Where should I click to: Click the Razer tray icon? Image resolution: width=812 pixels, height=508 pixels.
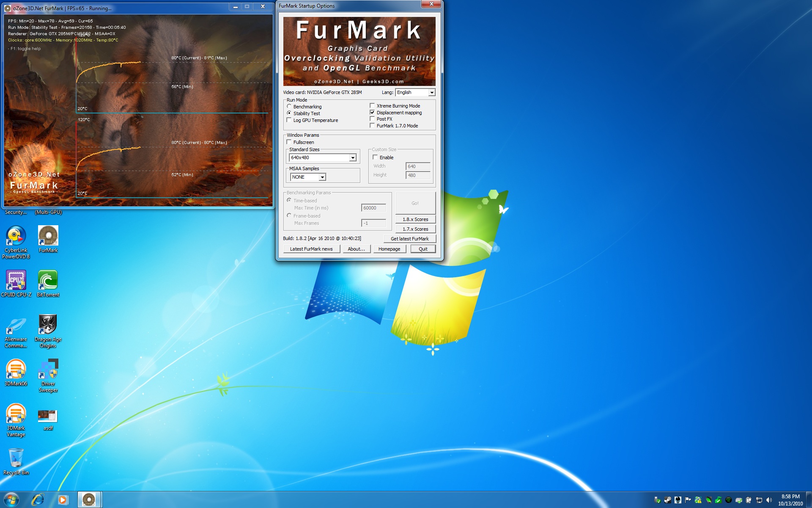click(x=729, y=500)
